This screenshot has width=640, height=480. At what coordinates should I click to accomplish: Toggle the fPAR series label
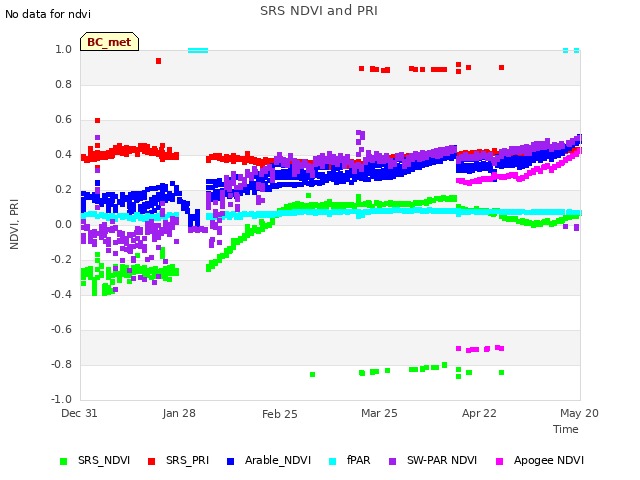(358, 460)
